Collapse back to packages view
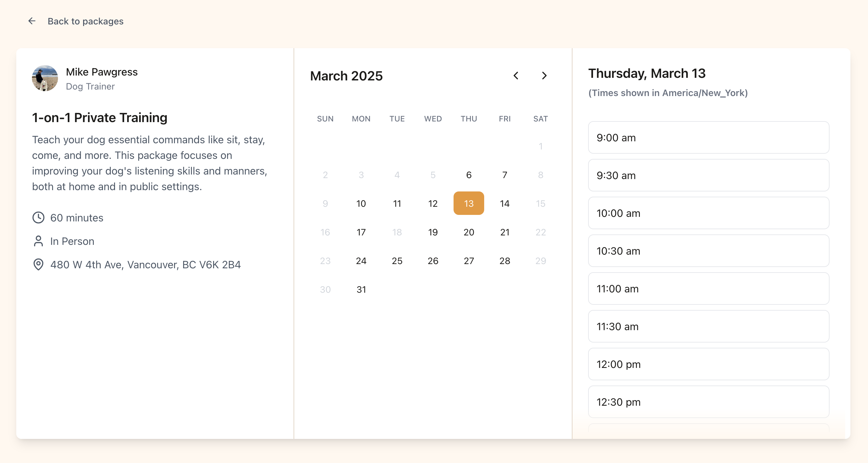This screenshot has width=868, height=463. click(x=86, y=21)
